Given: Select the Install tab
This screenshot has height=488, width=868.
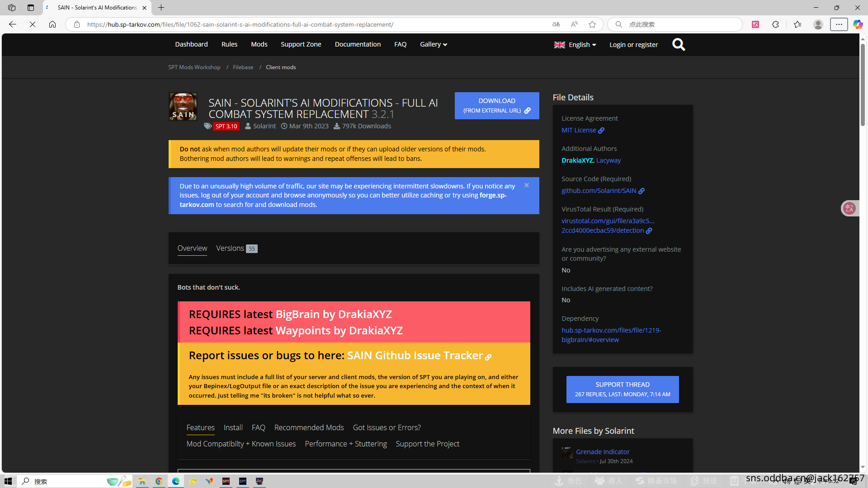Looking at the screenshot, I should tap(233, 427).
